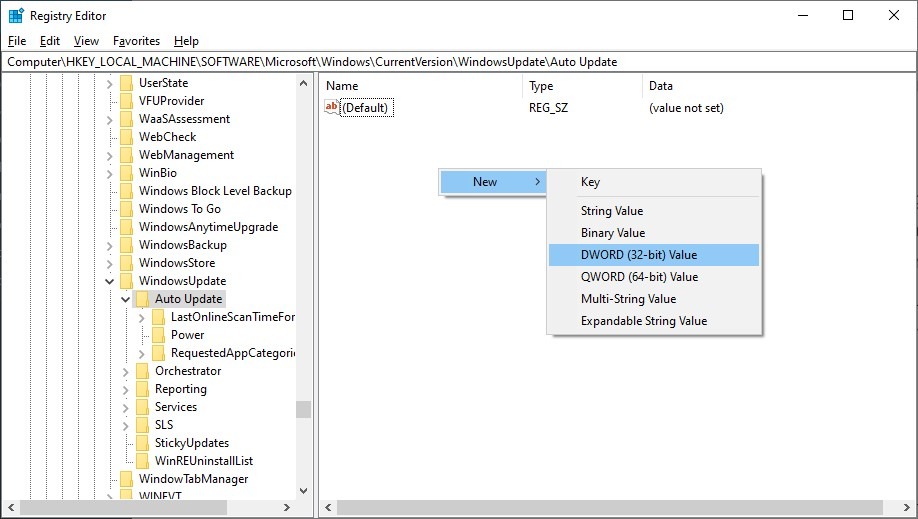Choose Multi-String Value in the submenu

click(x=654, y=299)
